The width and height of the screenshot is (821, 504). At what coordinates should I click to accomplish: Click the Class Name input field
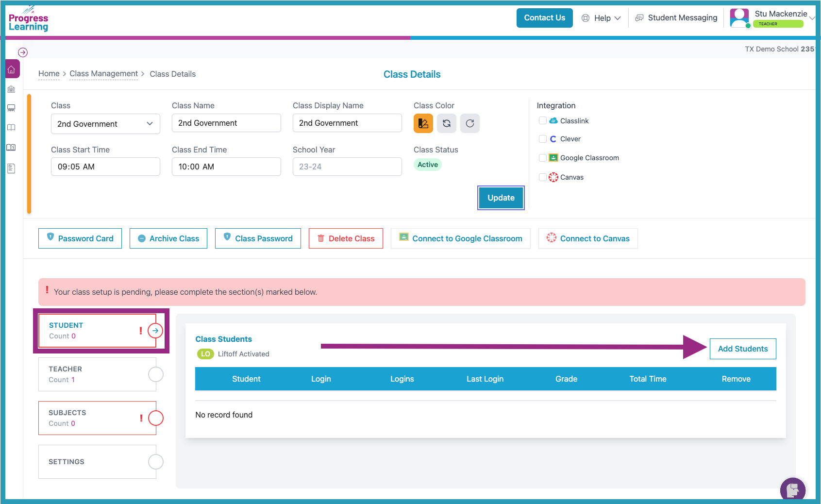(x=226, y=123)
